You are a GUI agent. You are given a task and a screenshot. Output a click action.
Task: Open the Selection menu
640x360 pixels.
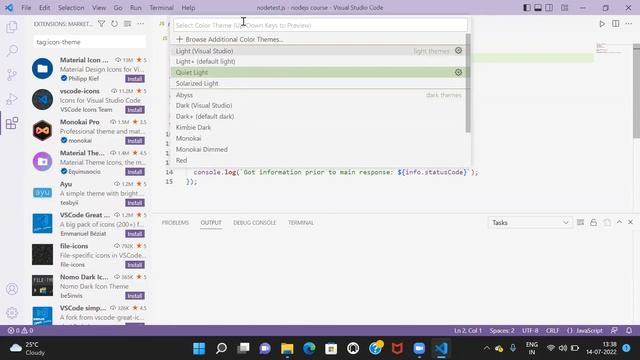point(71,8)
